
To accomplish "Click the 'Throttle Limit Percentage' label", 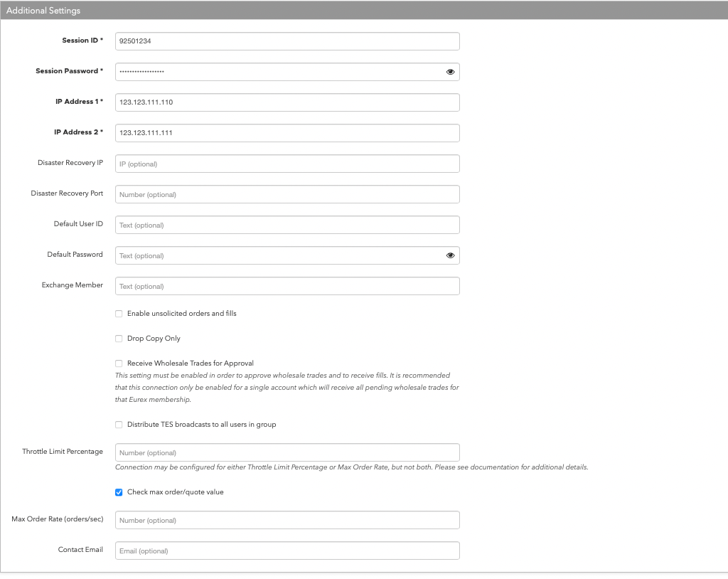I will point(63,452).
